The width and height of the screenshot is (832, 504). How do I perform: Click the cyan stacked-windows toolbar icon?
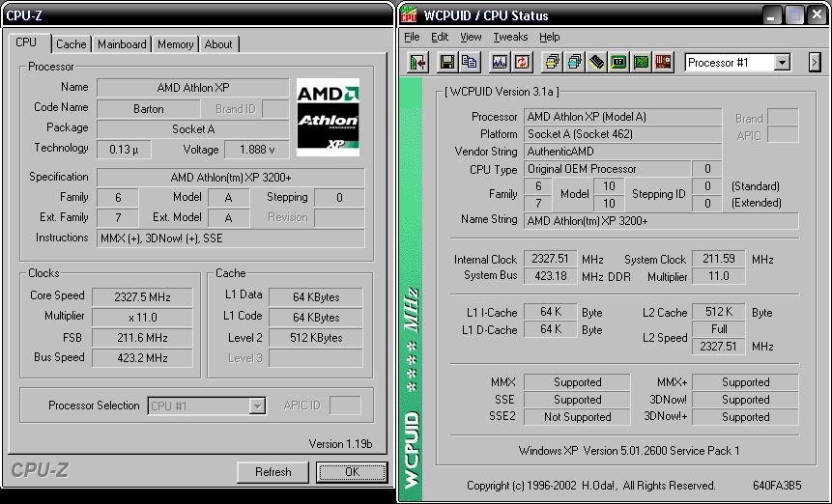point(575,63)
